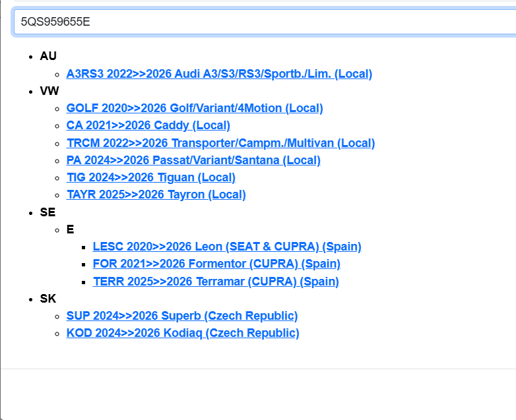Open GOLF 2020>>2026 Golf/Variant/4Motion link
The width and height of the screenshot is (516, 420).
[x=195, y=108]
